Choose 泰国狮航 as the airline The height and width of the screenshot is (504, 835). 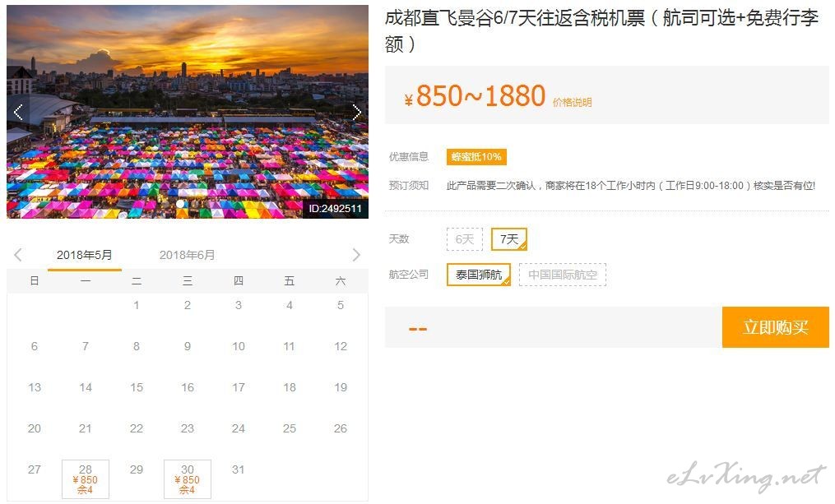pyautogui.click(x=478, y=275)
